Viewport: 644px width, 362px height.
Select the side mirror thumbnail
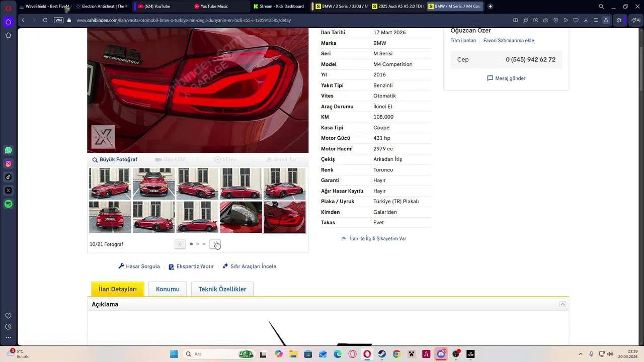click(x=241, y=217)
